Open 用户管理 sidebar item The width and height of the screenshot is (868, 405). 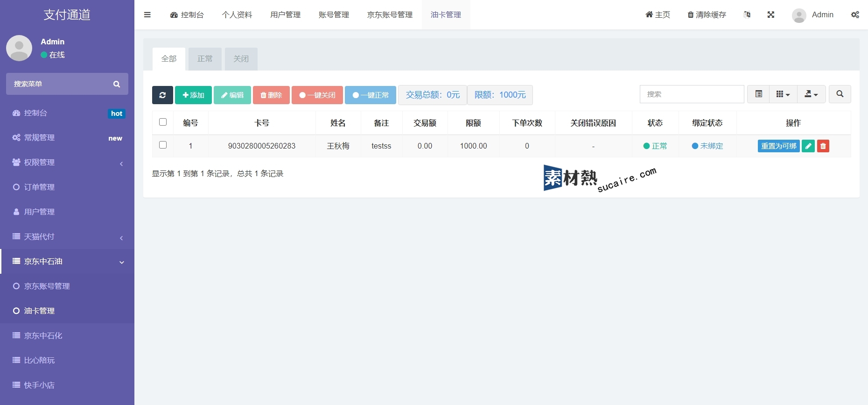pos(67,212)
